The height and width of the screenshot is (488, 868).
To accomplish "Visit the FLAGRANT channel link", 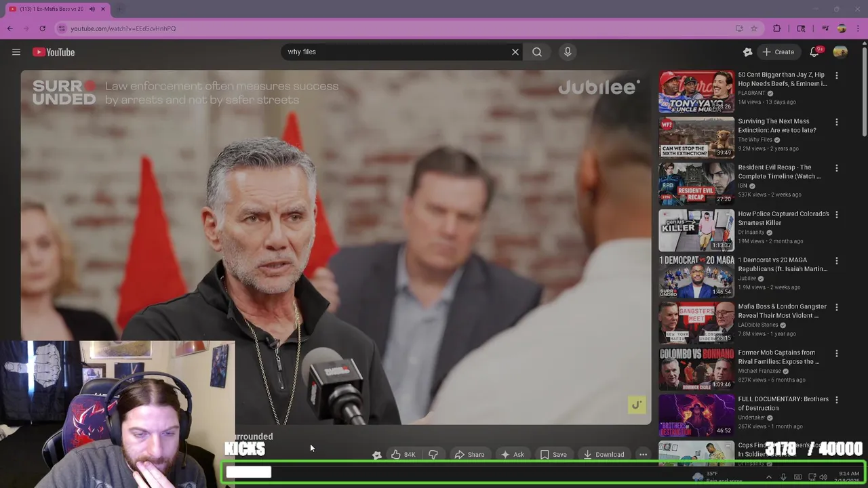I will point(751,93).
